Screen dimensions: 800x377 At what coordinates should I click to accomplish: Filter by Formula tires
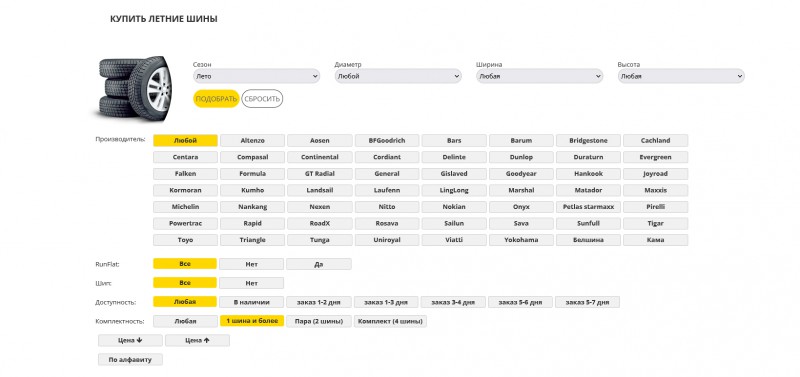tap(253, 173)
